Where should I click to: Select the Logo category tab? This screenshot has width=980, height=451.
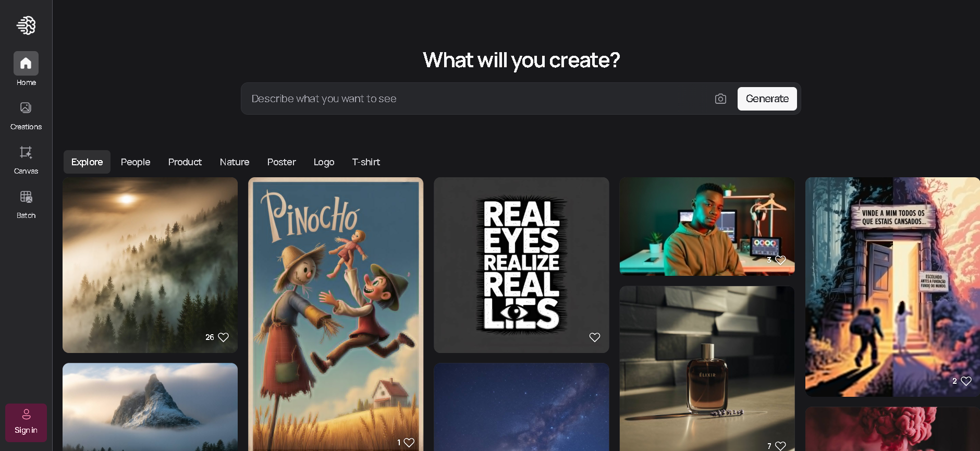[x=324, y=162]
